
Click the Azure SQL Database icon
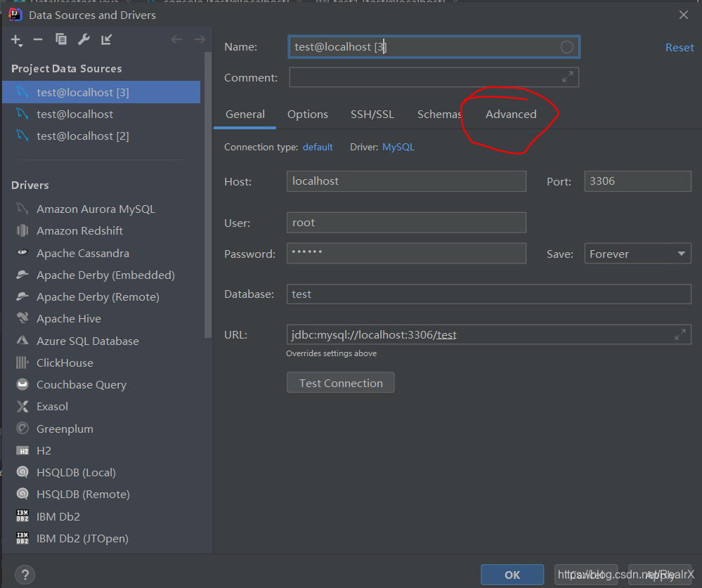[x=22, y=341]
